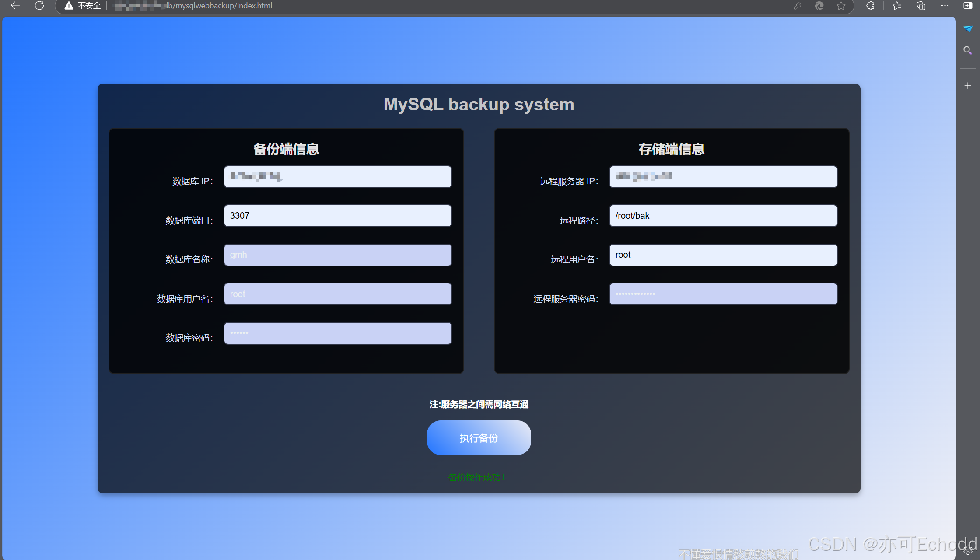Click the 存储端信息 heading
980x560 pixels.
(672, 149)
